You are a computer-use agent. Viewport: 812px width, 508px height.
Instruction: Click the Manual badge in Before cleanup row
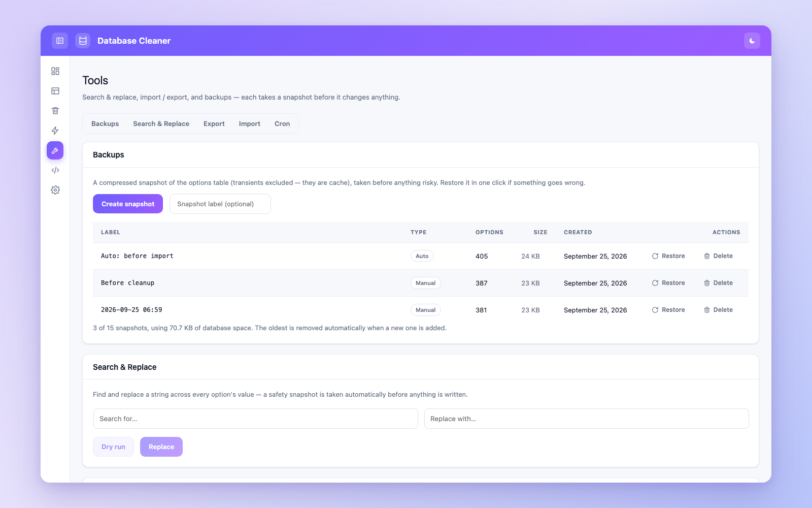coord(426,283)
